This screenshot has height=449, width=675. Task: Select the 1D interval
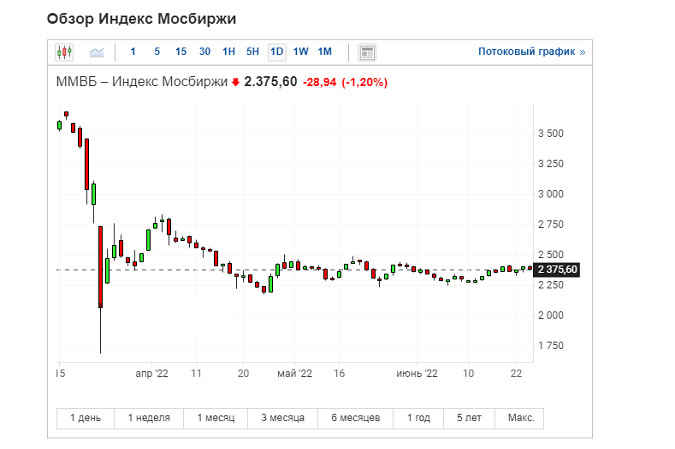(277, 52)
